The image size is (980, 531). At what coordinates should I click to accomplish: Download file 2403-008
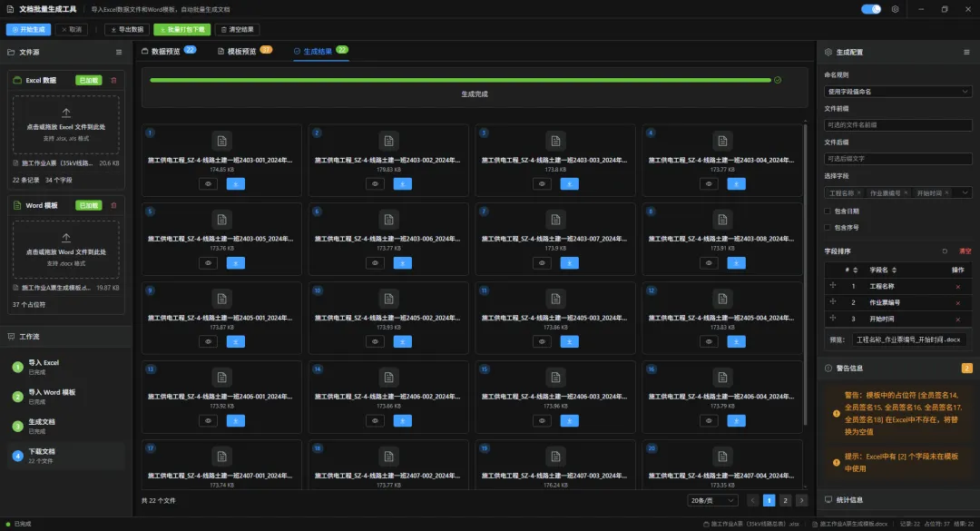coord(736,262)
